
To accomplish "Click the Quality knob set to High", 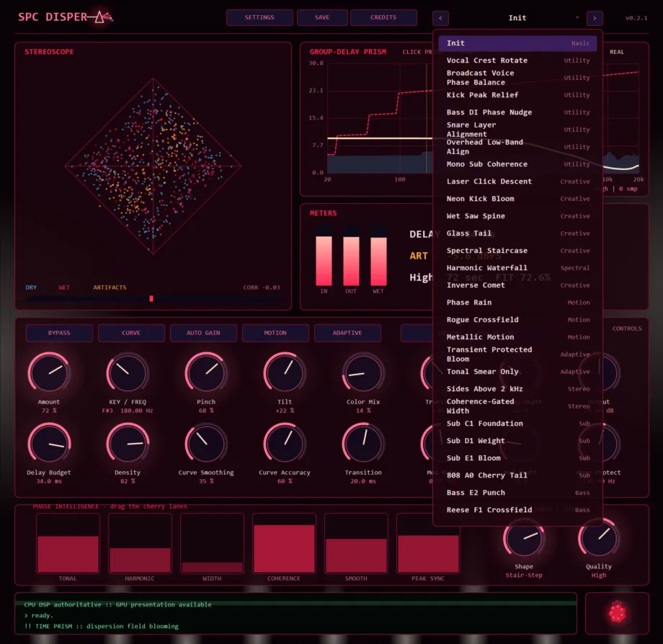I will pos(598,539).
